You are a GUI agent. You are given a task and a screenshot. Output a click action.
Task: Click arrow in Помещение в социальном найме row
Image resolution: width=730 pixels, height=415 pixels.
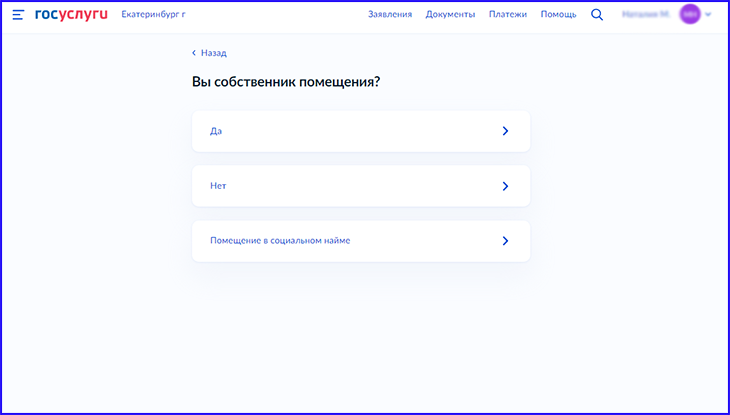tap(505, 241)
